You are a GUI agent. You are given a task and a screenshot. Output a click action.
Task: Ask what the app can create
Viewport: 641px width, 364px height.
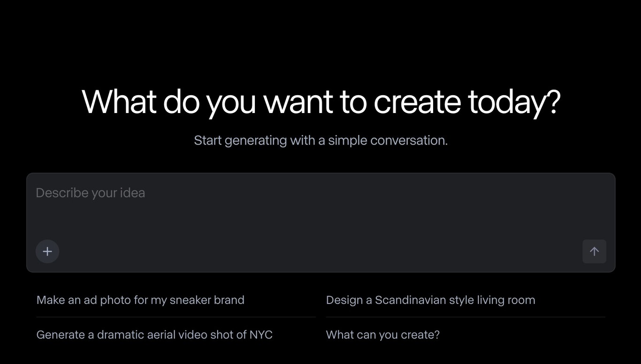pyautogui.click(x=382, y=335)
